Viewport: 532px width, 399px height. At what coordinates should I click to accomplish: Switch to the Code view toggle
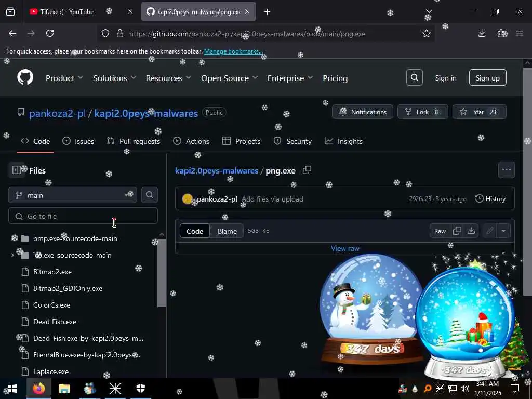[195, 231]
